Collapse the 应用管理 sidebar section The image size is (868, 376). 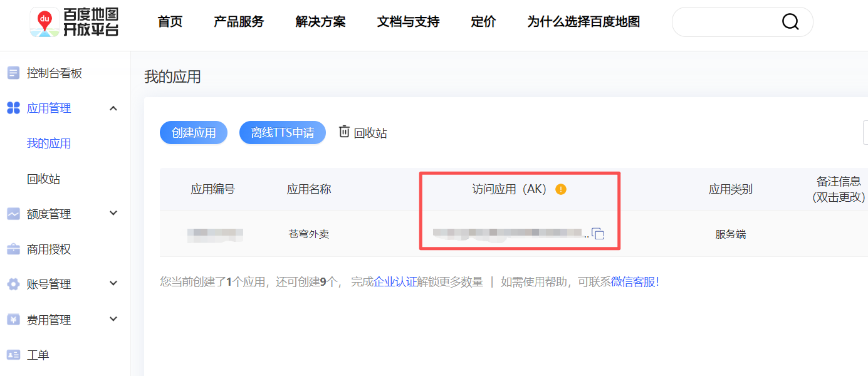[x=113, y=108]
